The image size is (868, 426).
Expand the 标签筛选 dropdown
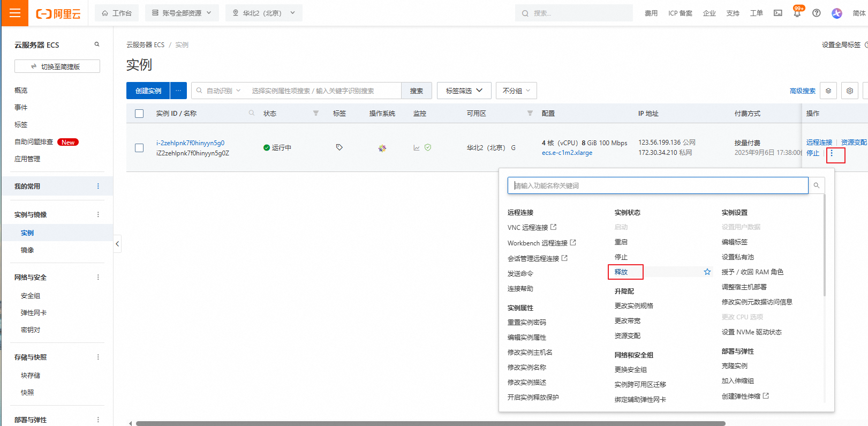pyautogui.click(x=464, y=91)
